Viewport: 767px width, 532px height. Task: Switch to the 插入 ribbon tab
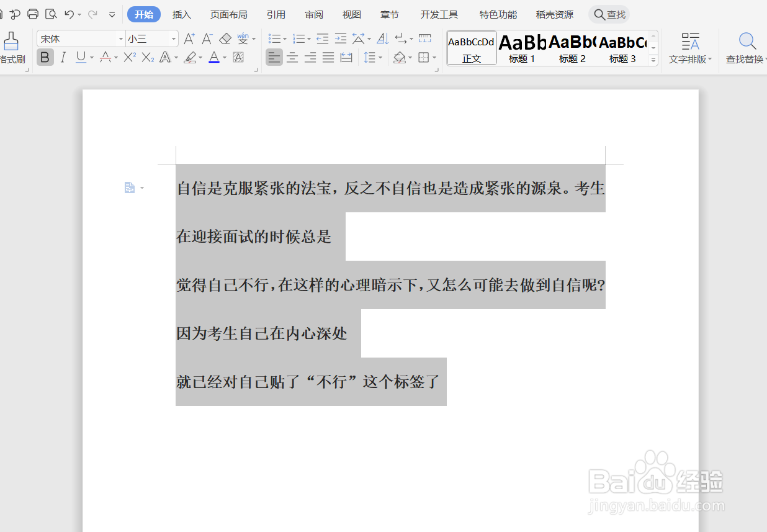[x=181, y=14]
